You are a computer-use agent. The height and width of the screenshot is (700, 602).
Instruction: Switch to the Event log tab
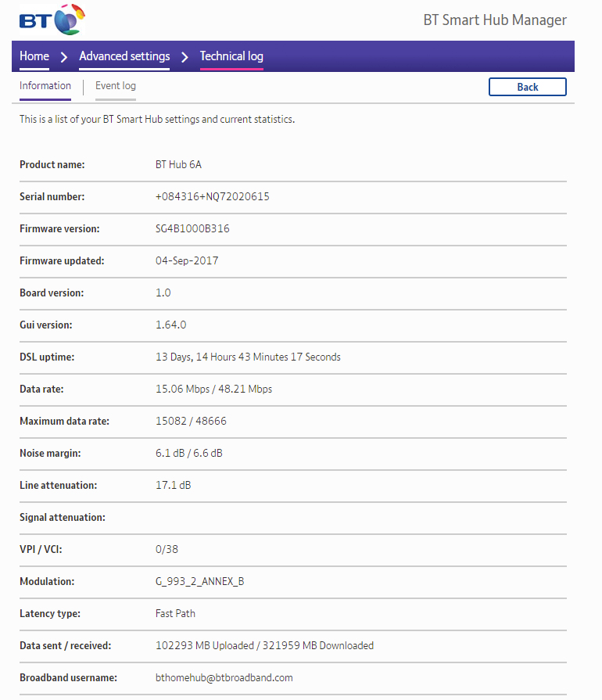point(116,86)
